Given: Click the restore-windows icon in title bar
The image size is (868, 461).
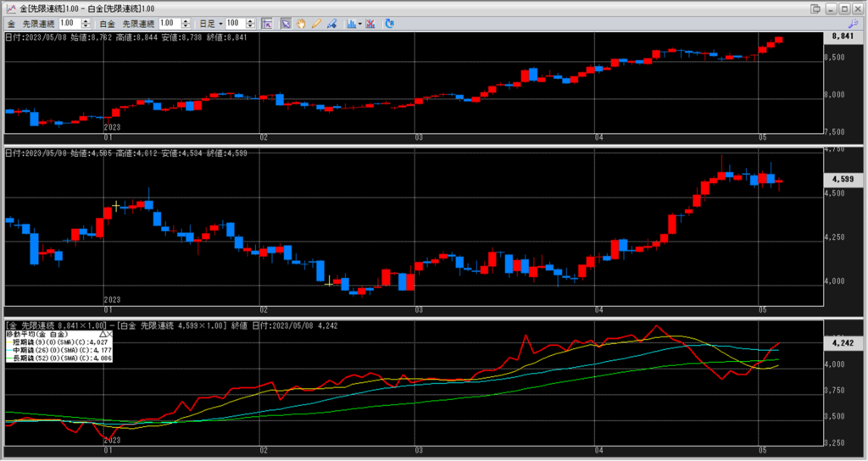Looking at the screenshot, I should tap(815, 8).
